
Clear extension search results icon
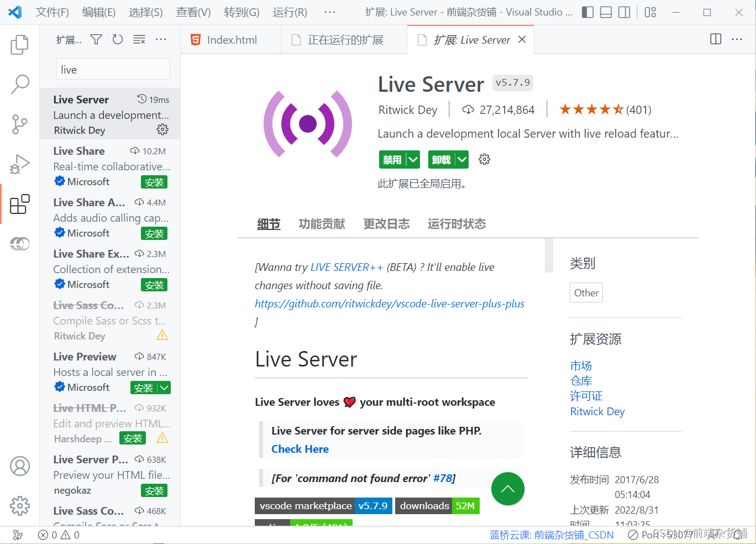[139, 39]
